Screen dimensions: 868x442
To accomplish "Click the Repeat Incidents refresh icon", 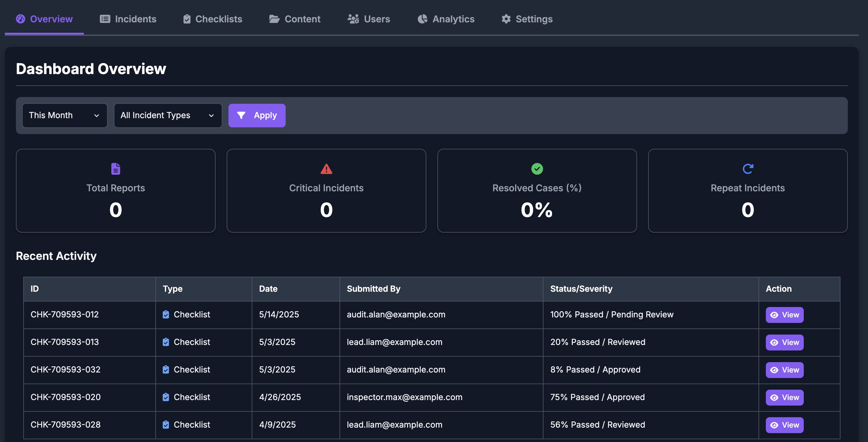I will pos(747,169).
